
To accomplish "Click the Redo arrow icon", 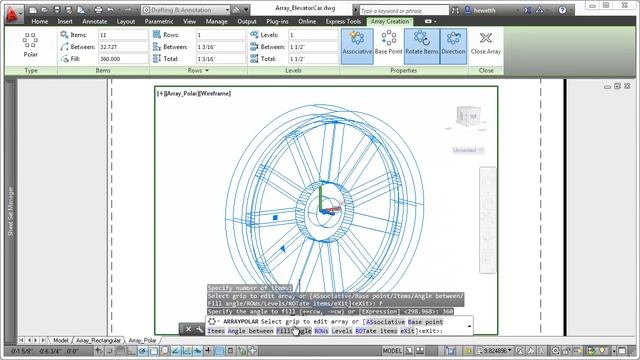I will (128, 10).
